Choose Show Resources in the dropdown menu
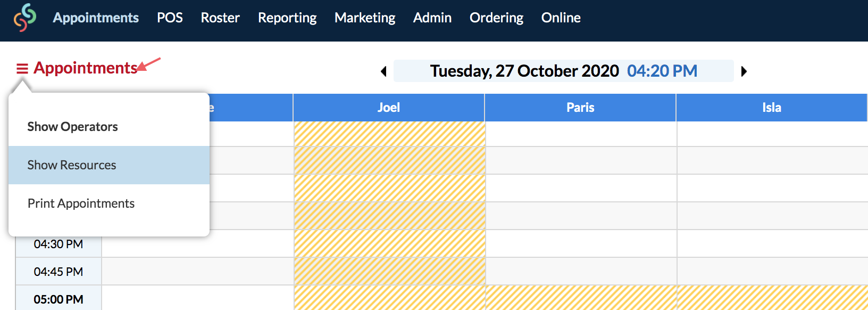 point(109,165)
